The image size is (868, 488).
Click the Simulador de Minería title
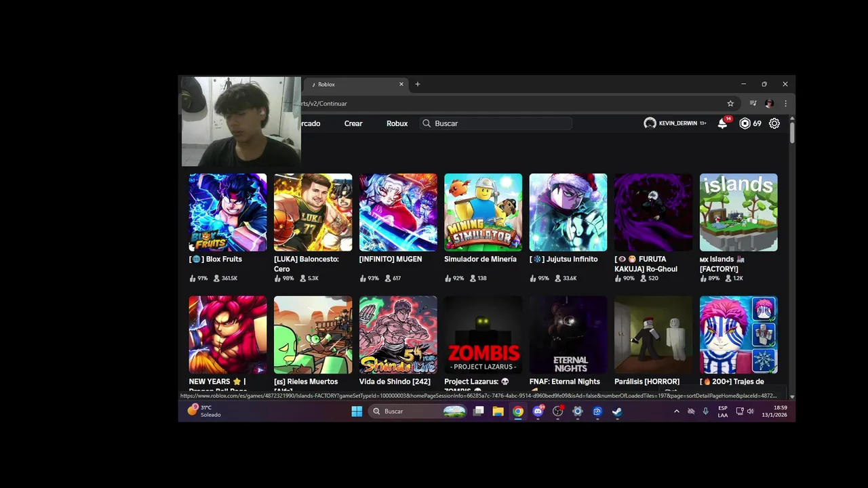pyautogui.click(x=480, y=259)
